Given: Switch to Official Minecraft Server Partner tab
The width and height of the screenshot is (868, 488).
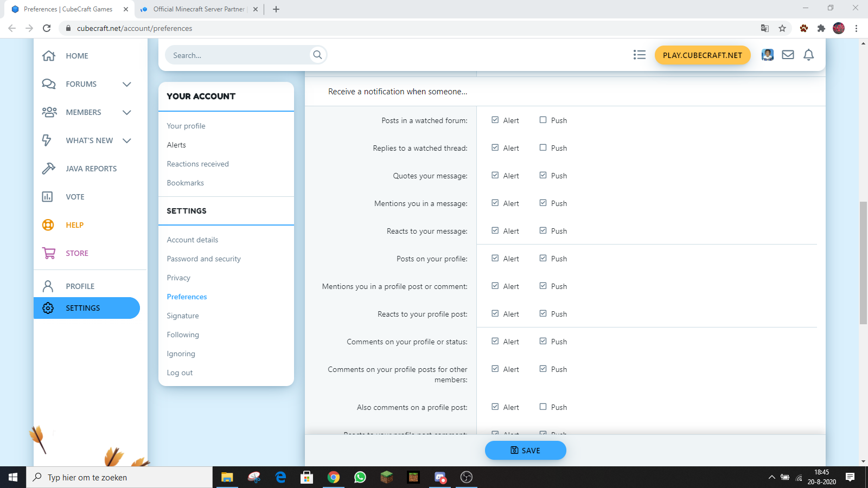Looking at the screenshot, I should (x=199, y=9).
